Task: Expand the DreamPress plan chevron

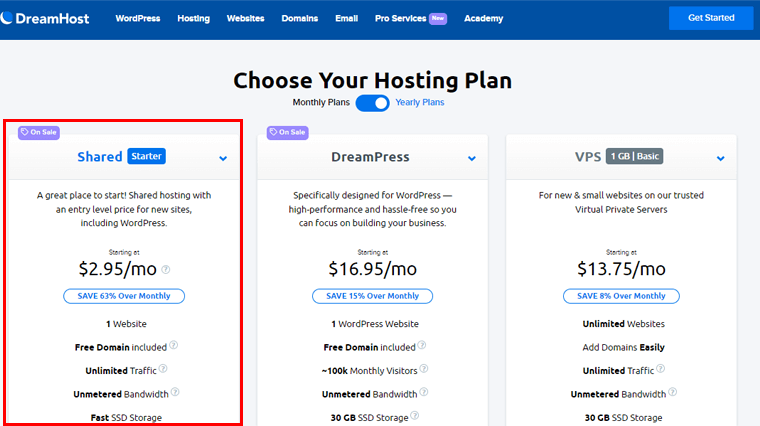Action: [472, 158]
